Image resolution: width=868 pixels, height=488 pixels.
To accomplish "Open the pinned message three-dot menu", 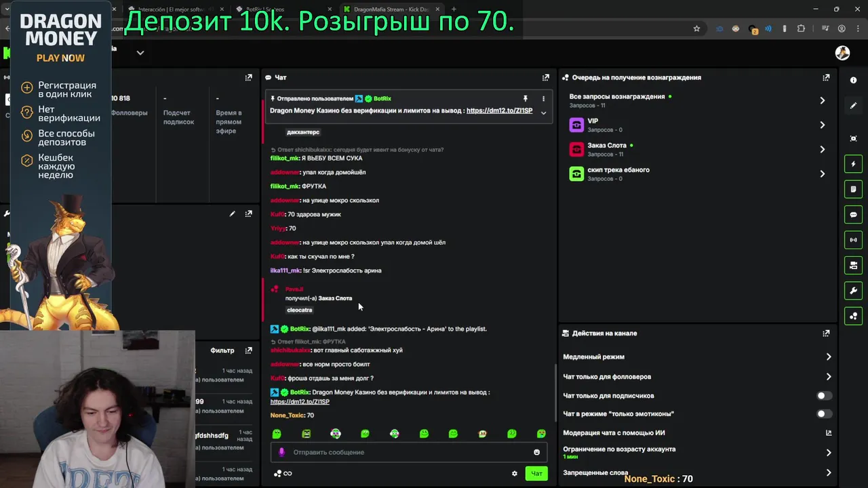I will pos(543,99).
